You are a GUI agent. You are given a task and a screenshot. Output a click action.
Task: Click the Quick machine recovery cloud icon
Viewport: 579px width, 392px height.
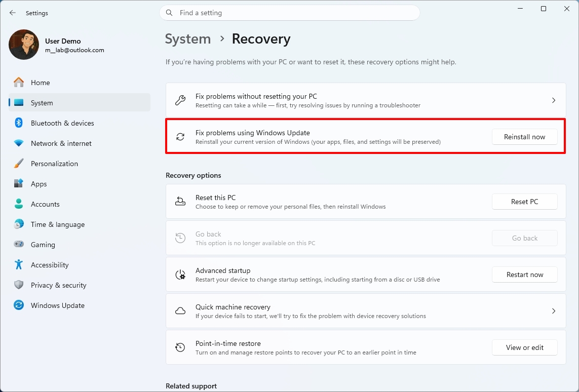pyautogui.click(x=180, y=311)
